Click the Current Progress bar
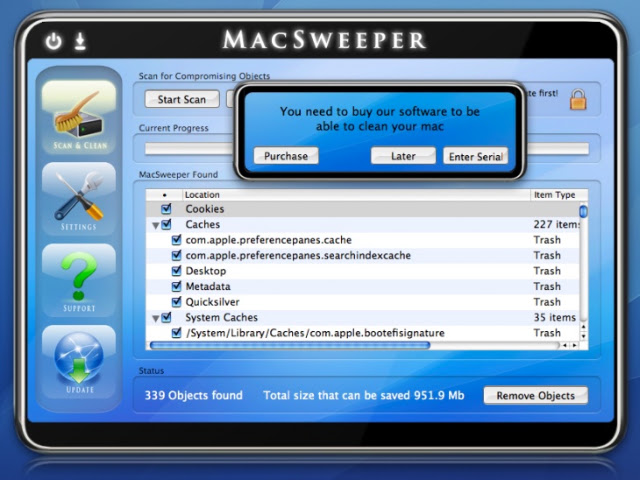Screen dimensions: 640x480 point(367,149)
